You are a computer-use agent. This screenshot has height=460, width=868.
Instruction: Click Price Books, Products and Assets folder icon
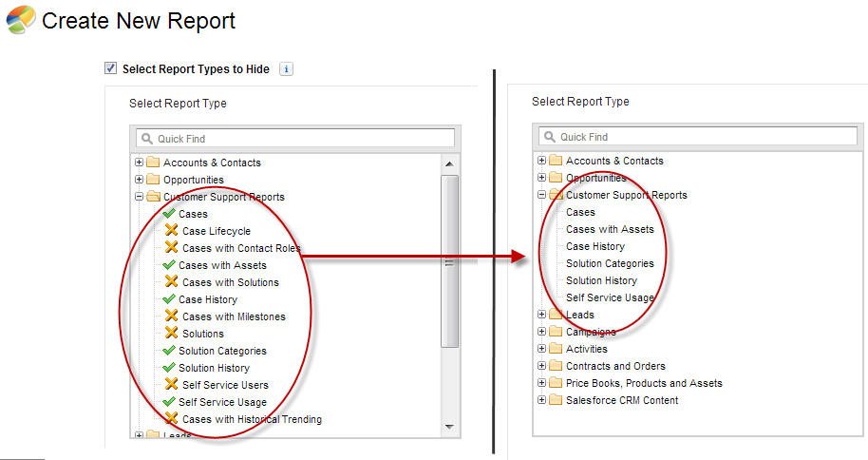[x=556, y=382]
